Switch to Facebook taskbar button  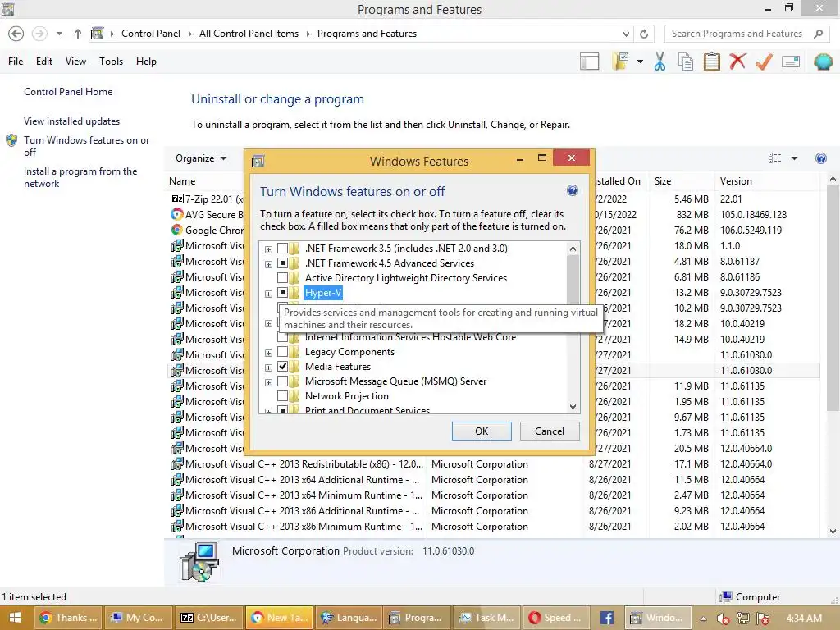click(606, 618)
